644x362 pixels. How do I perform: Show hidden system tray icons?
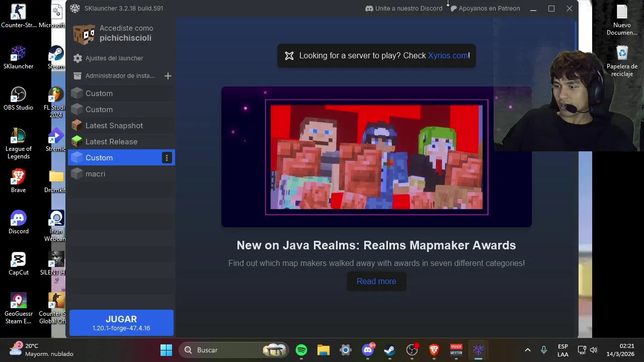coord(528,350)
